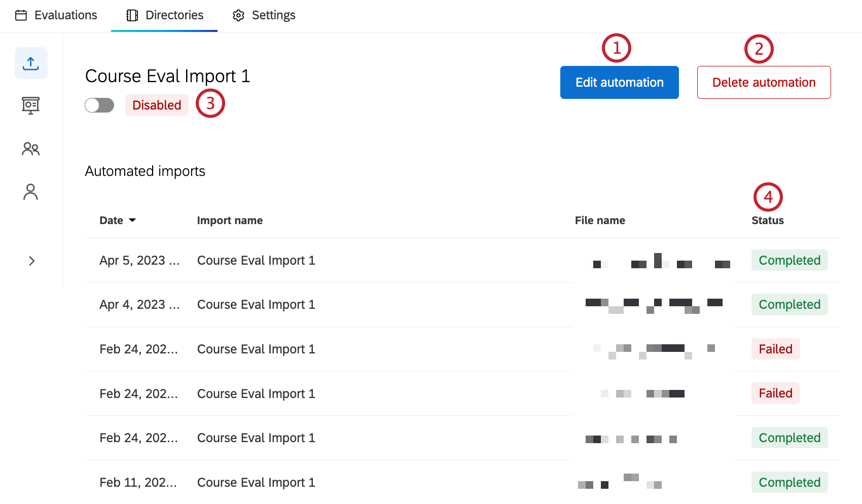862x504 pixels.
Task: Click the highlighted upload icon at sidebar top
Action: pyautogui.click(x=31, y=63)
